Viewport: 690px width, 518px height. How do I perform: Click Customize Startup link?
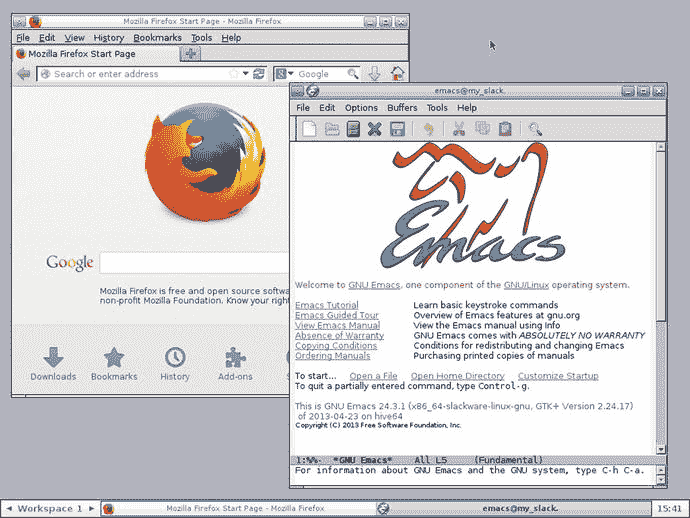click(x=558, y=376)
